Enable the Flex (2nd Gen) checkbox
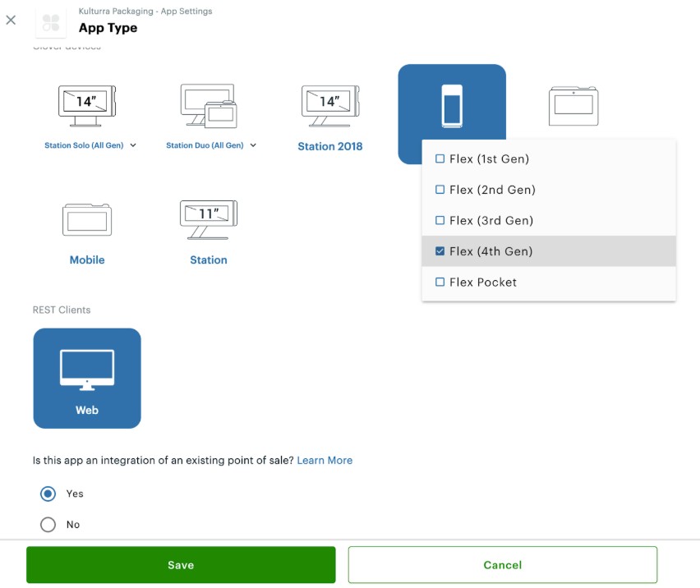This screenshot has width=700, height=588. pos(440,190)
